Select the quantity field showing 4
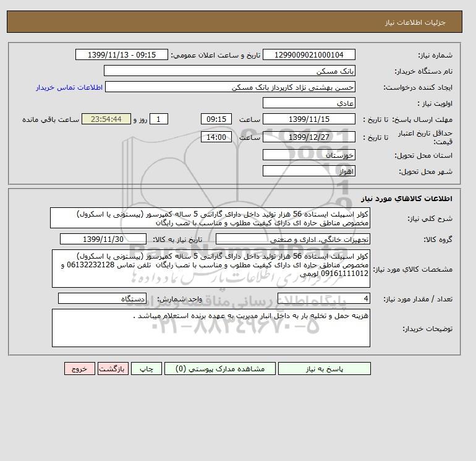The image size is (476, 461). tap(323, 298)
